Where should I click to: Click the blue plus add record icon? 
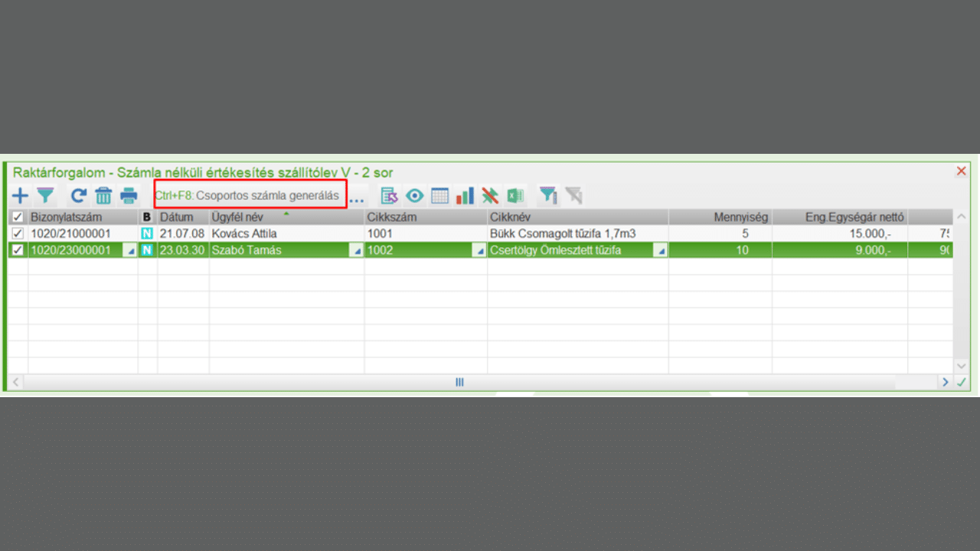pos(20,196)
